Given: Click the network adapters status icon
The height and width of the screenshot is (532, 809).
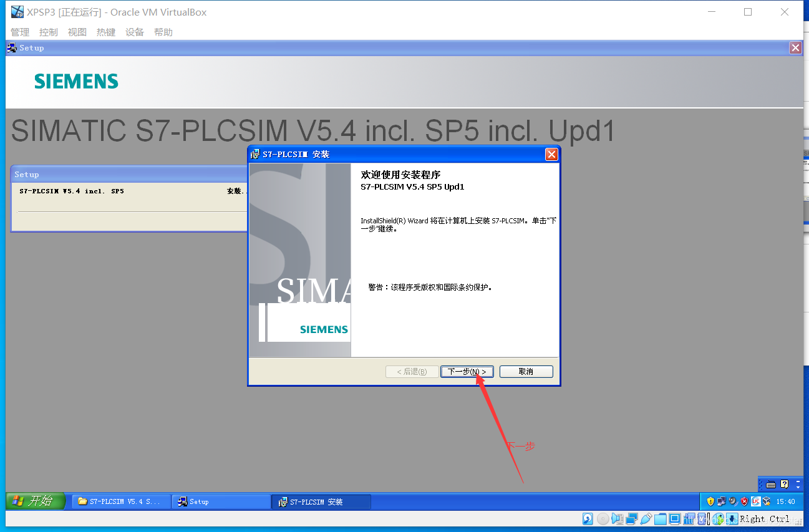Looking at the screenshot, I should (632, 518).
